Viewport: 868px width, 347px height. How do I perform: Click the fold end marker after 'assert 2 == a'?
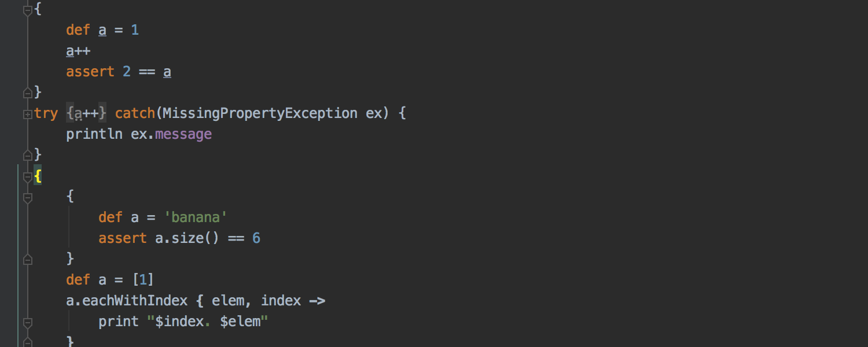pos(27,93)
